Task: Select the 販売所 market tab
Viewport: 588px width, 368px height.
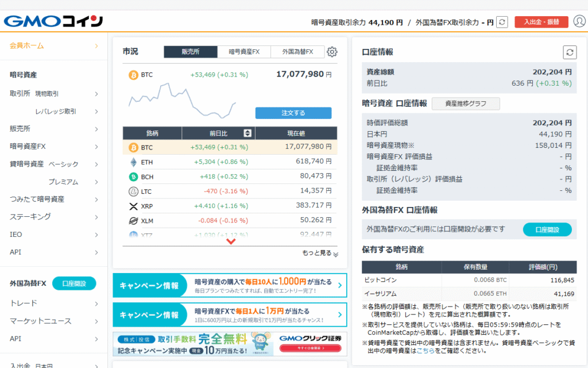Action: click(x=191, y=52)
